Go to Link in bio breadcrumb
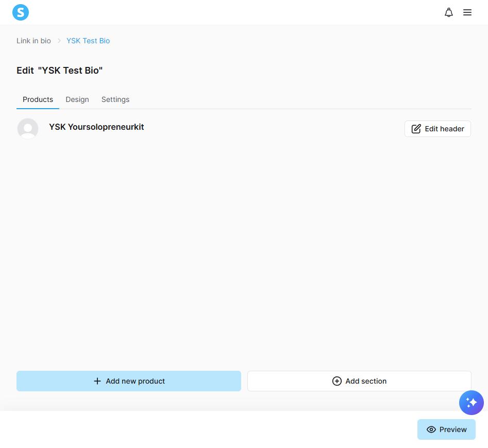Image resolution: width=488 pixels, height=448 pixels. (33, 41)
